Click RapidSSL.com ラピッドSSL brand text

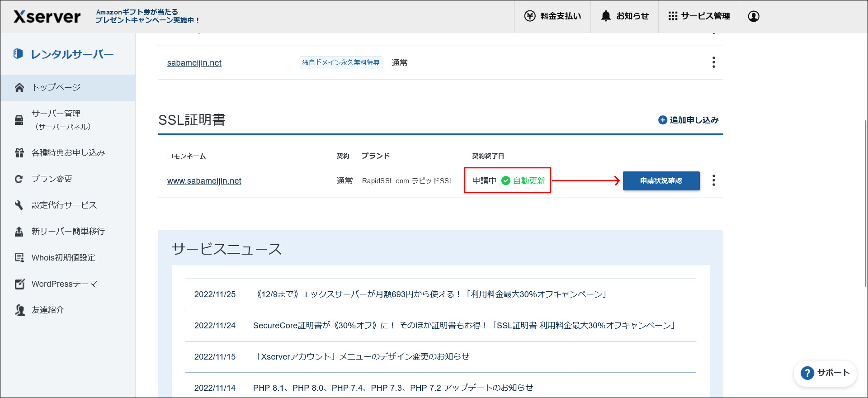(x=407, y=181)
